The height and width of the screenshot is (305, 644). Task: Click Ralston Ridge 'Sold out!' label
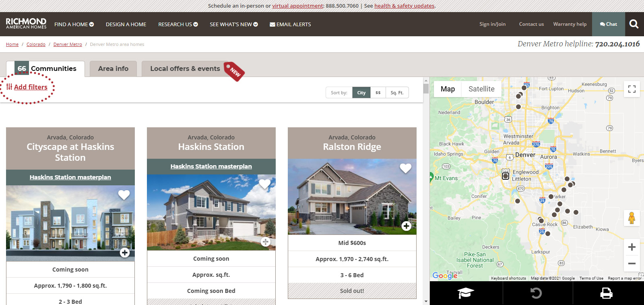pos(352,291)
